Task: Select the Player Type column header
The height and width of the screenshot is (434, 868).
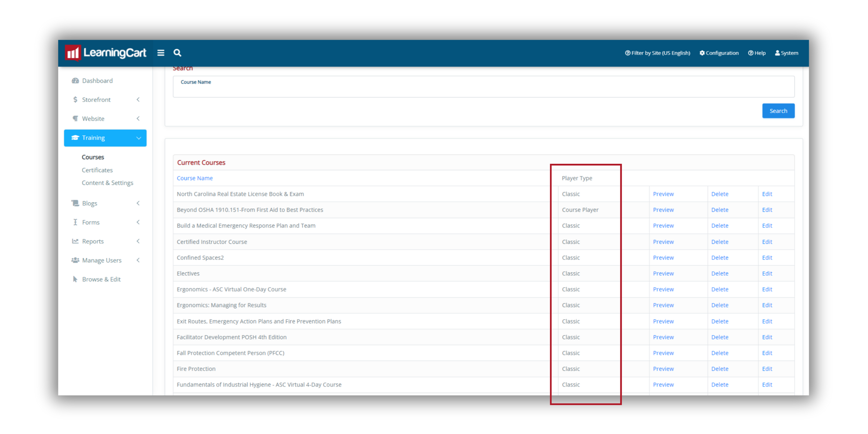Action: [577, 178]
